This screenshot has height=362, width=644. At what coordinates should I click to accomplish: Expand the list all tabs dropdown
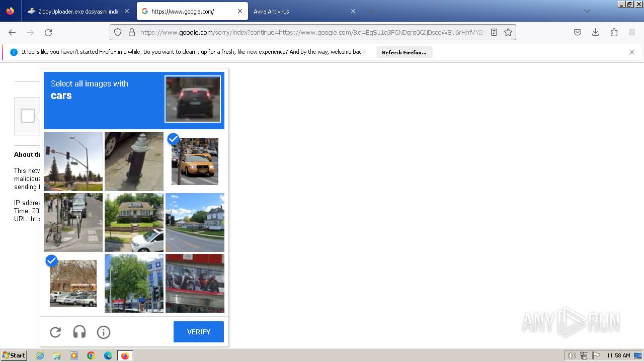point(587,11)
